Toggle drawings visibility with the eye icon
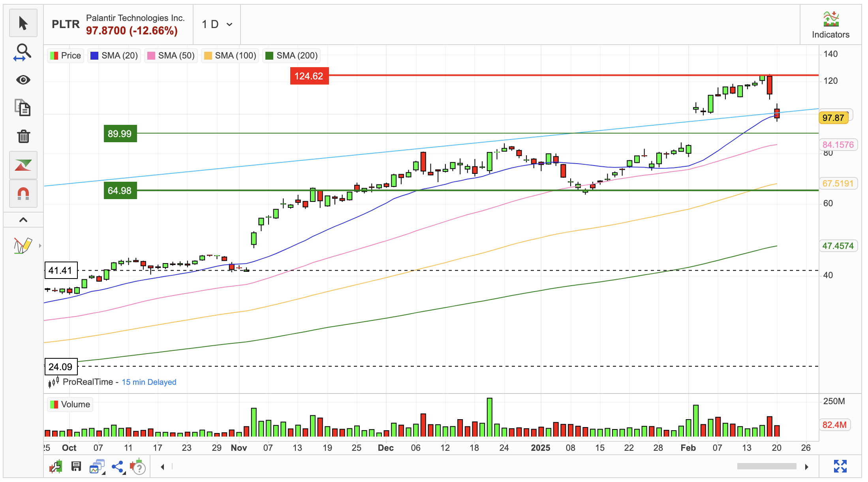Viewport: 868px width, 482px height. (x=23, y=80)
